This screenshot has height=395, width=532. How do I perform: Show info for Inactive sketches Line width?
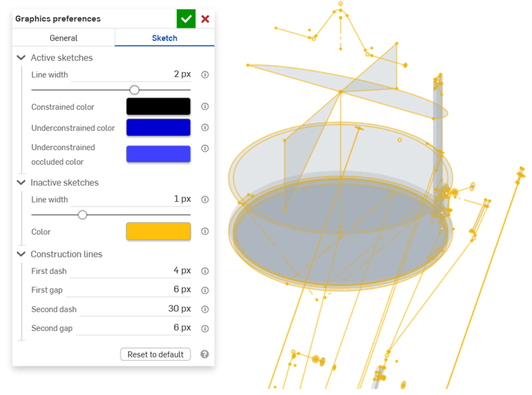[205, 199]
